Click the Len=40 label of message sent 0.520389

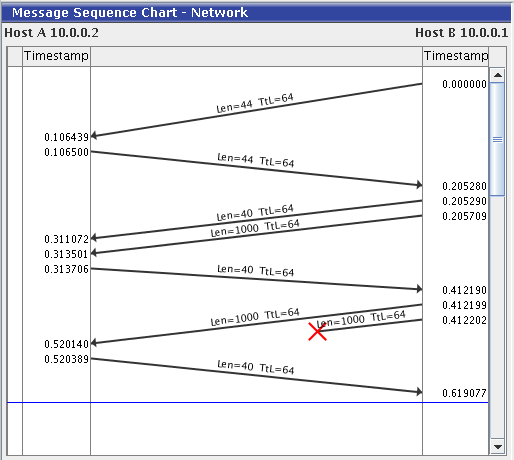pos(256,367)
